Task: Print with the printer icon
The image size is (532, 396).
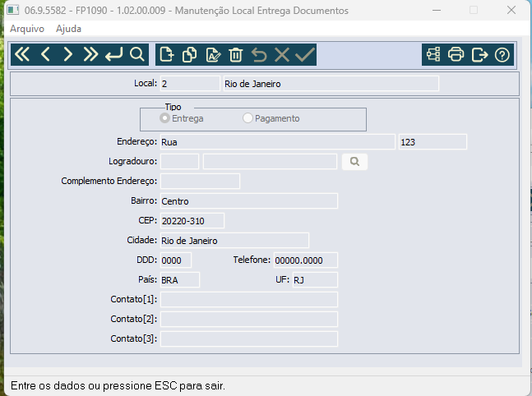Action: (456, 54)
